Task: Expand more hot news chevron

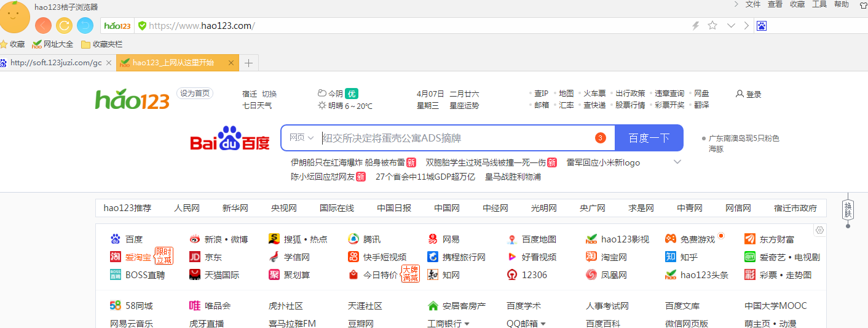Action: [677, 162]
